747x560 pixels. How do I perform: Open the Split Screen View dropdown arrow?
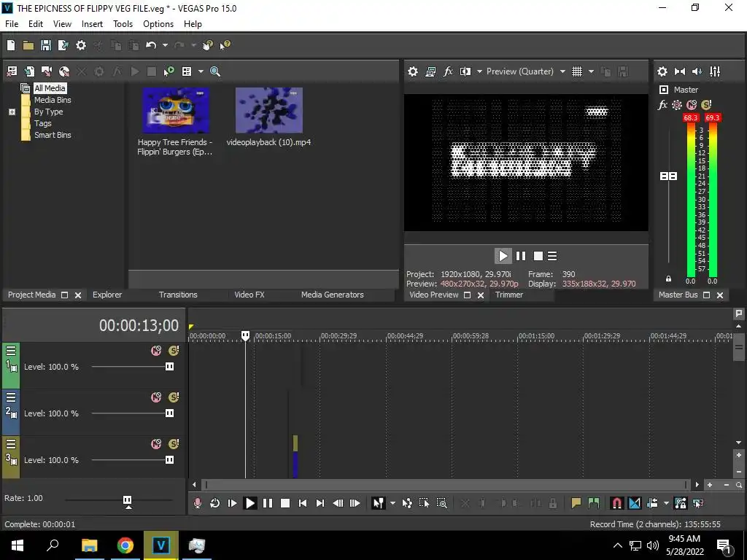click(479, 71)
